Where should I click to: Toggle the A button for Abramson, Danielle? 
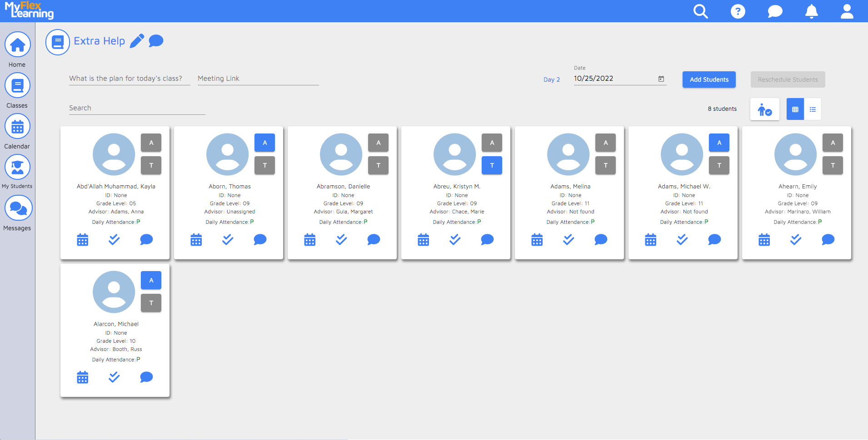pyautogui.click(x=378, y=143)
